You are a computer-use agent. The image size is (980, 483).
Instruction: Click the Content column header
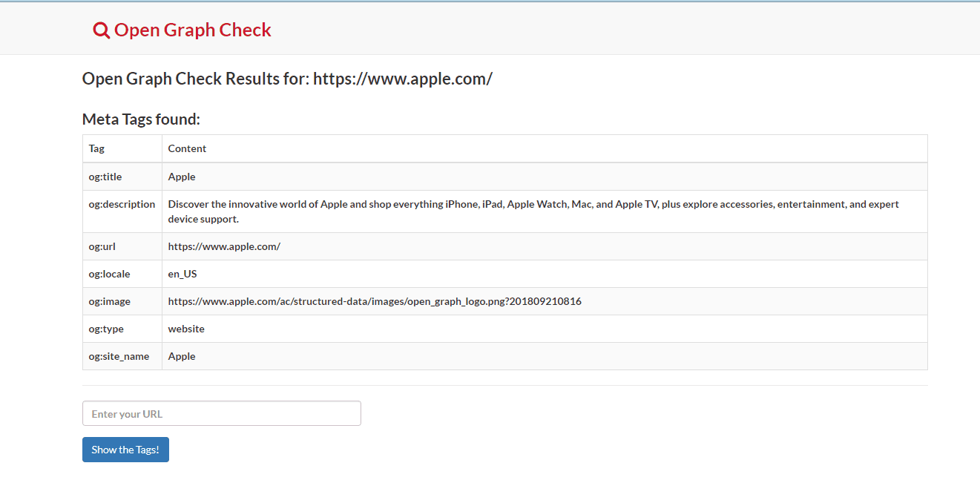click(x=186, y=148)
